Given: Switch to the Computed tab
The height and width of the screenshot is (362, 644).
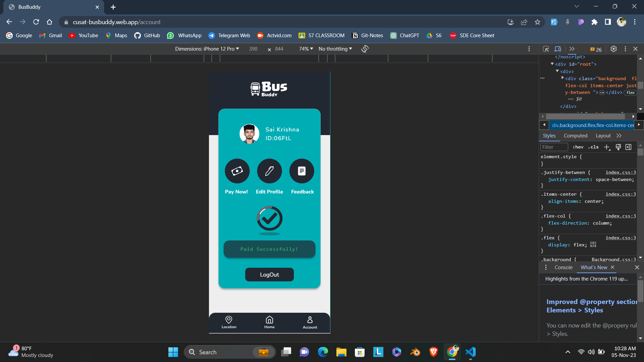Looking at the screenshot, I should 575,136.
